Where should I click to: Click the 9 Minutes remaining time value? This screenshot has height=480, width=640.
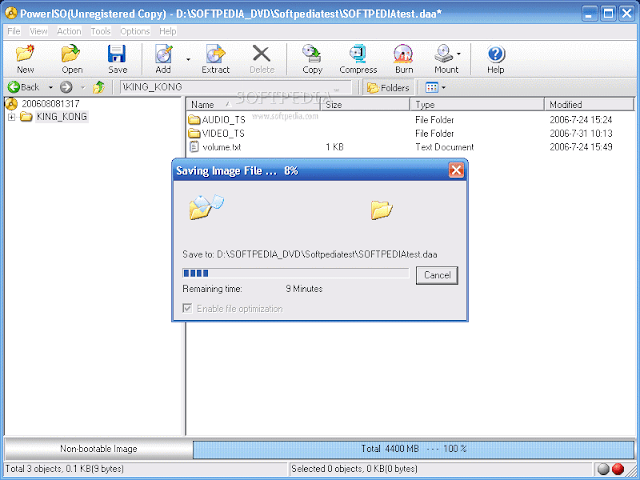[304, 289]
